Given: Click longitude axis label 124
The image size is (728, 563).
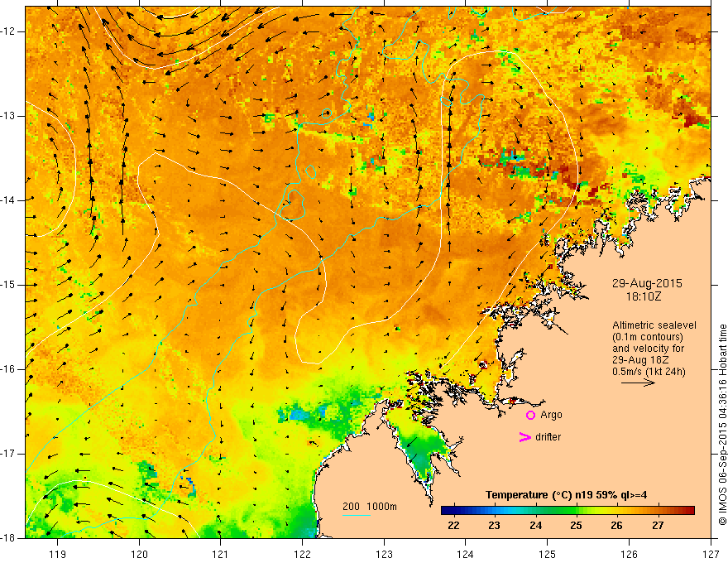Looking at the screenshot, I should click(x=466, y=554).
